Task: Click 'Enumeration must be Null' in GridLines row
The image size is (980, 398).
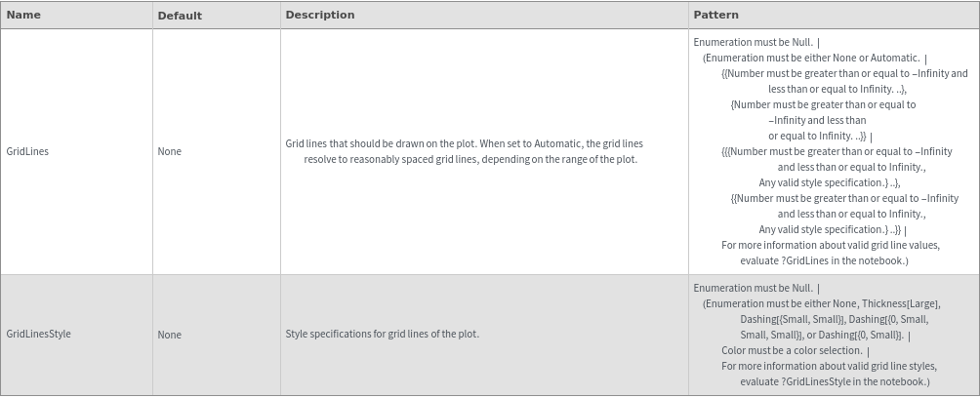Action: (x=753, y=42)
